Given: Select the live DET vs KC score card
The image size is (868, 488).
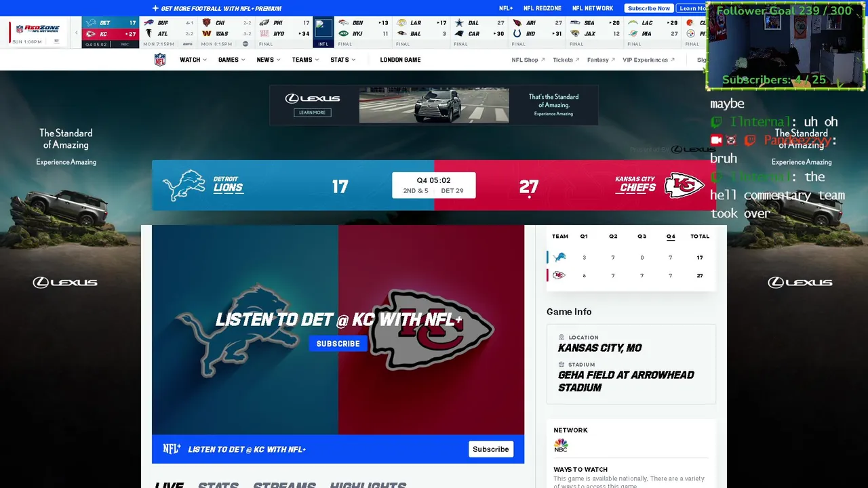Looking at the screenshot, I should 111,33.
